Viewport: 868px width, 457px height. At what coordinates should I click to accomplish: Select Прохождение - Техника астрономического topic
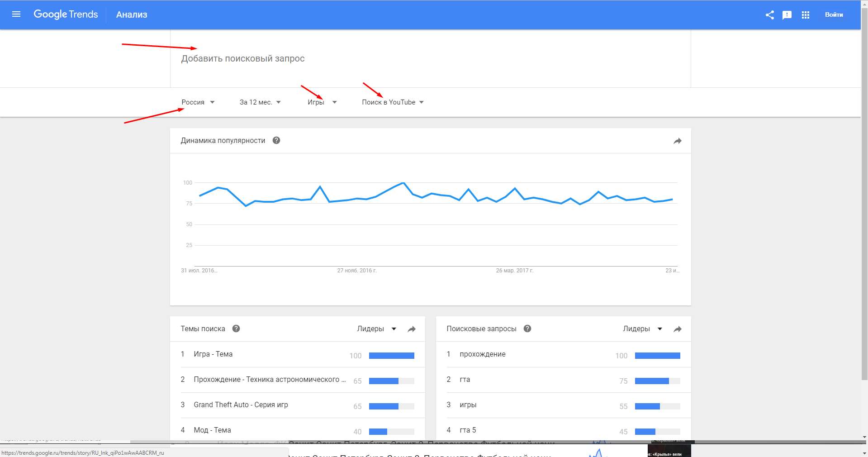[x=297, y=380]
